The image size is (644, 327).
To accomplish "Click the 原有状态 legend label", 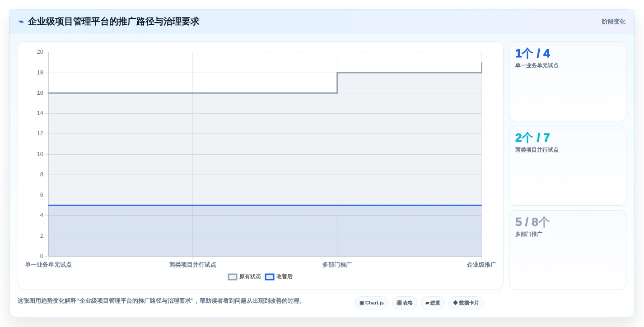I will [x=250, y=277].
